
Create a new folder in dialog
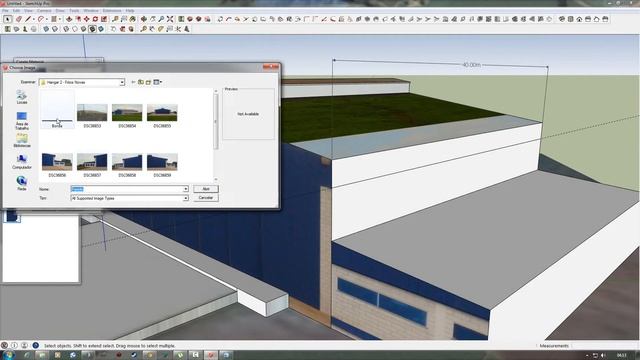[x=149, y=82]
